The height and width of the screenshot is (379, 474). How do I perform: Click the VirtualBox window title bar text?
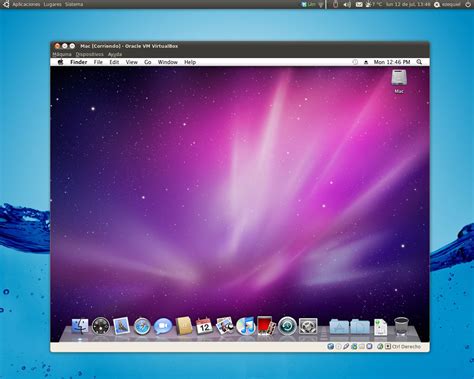pos(129,46)
